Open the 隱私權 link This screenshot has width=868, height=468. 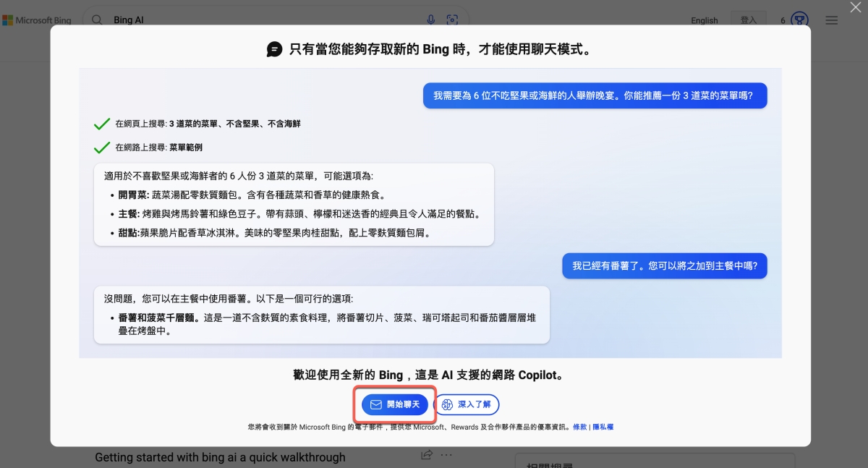(x=603, y=427)
